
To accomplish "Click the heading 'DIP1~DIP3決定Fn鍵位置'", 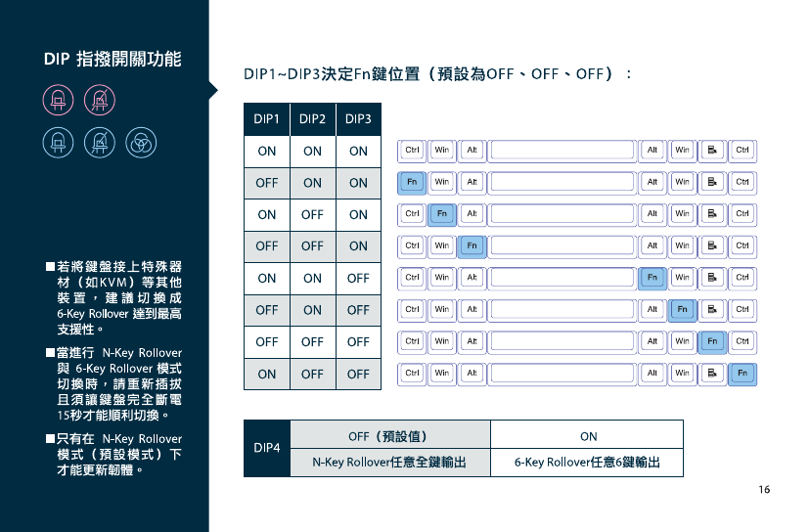I will pos(332,74).
